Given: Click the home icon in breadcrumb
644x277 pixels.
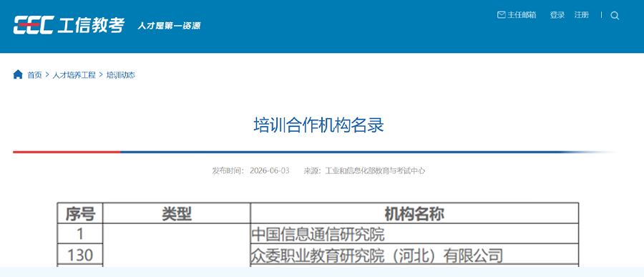Looking at the screenshot, I should (x=18, y=74).
